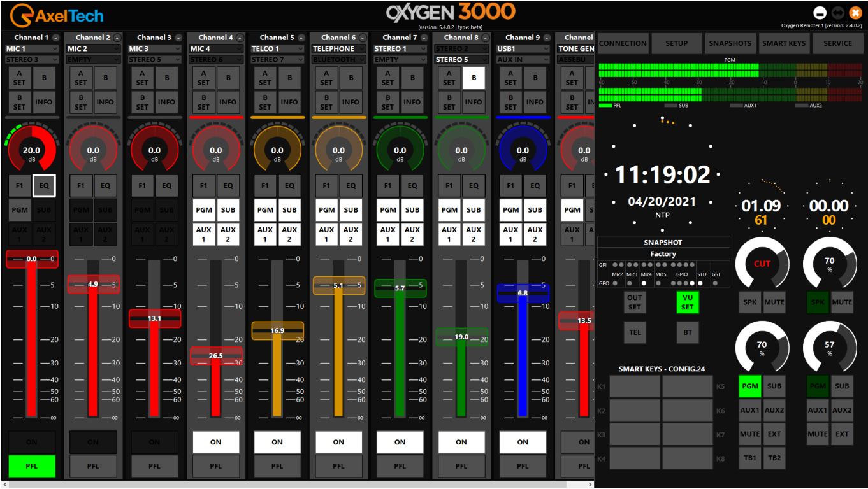Toggle the bright green PGM monitor button
Image resolution: width=868 pixels, height=489 pixels.
click(751, 386)
